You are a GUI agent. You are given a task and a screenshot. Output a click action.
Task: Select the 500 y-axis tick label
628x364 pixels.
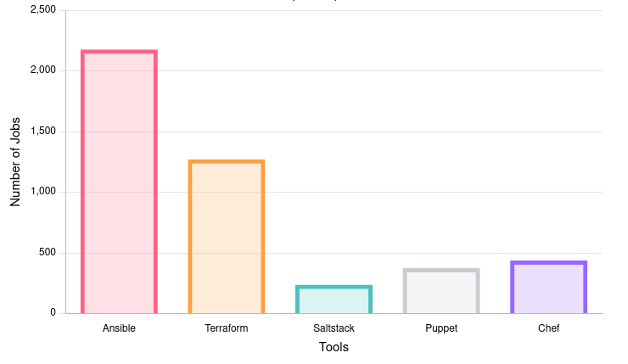(x=47, y=253)
